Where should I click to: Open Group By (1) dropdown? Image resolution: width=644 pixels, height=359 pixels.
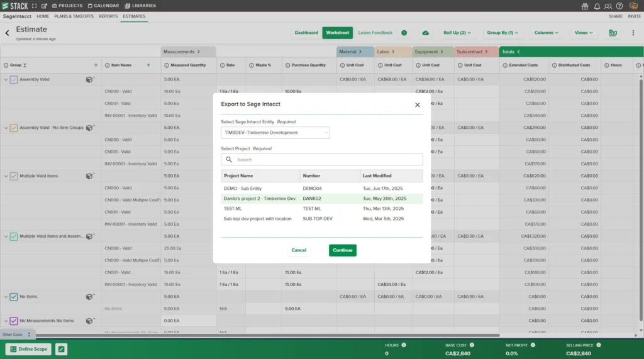[502, 33]
